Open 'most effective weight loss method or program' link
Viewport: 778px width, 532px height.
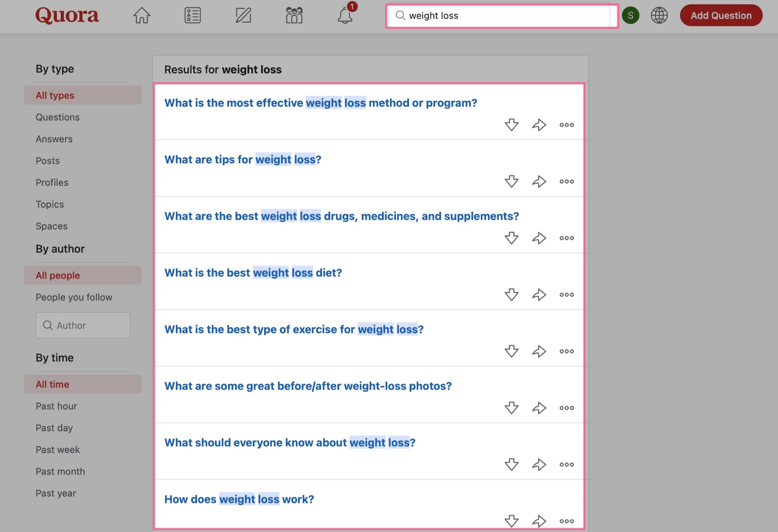click(321, 103)
